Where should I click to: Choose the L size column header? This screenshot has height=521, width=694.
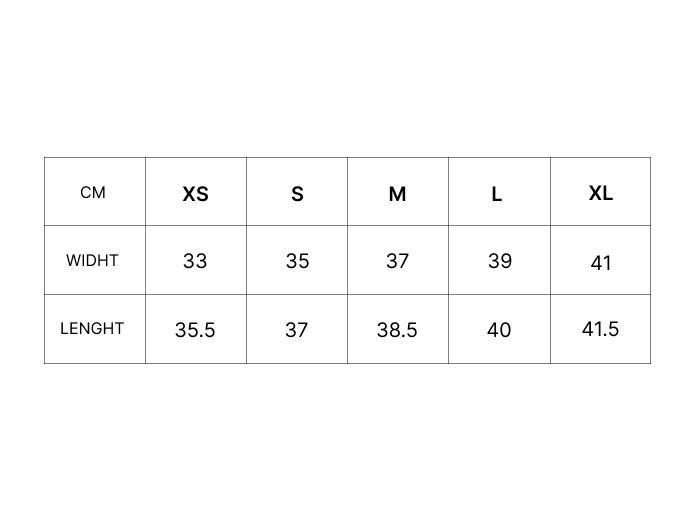(497, 194)
